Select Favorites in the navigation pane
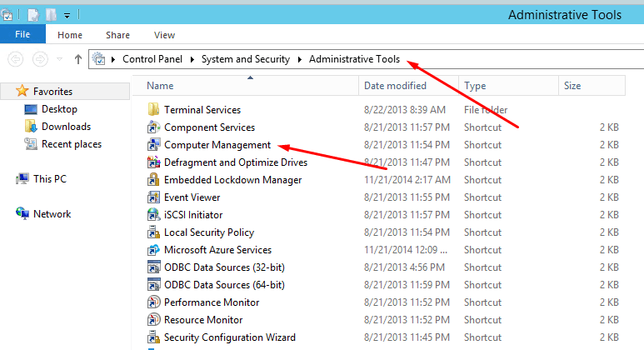The height and width of the screenshot is (350, 644). pos(53,91)
